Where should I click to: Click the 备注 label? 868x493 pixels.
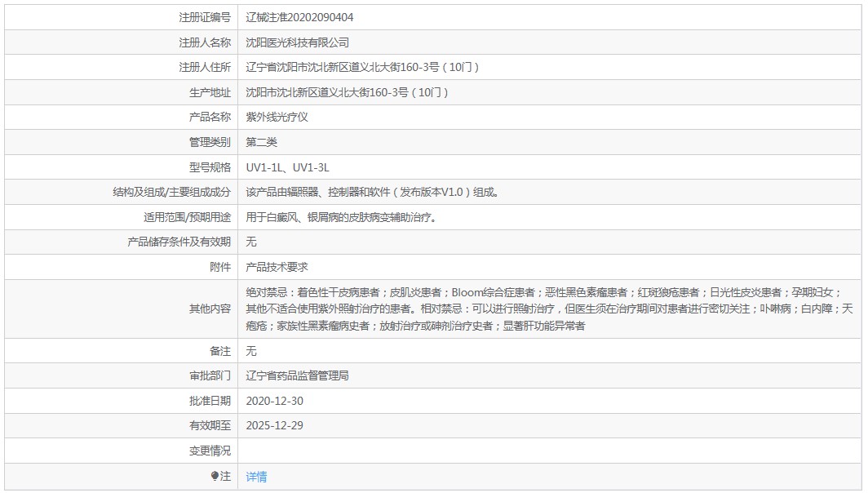(220, 351)
